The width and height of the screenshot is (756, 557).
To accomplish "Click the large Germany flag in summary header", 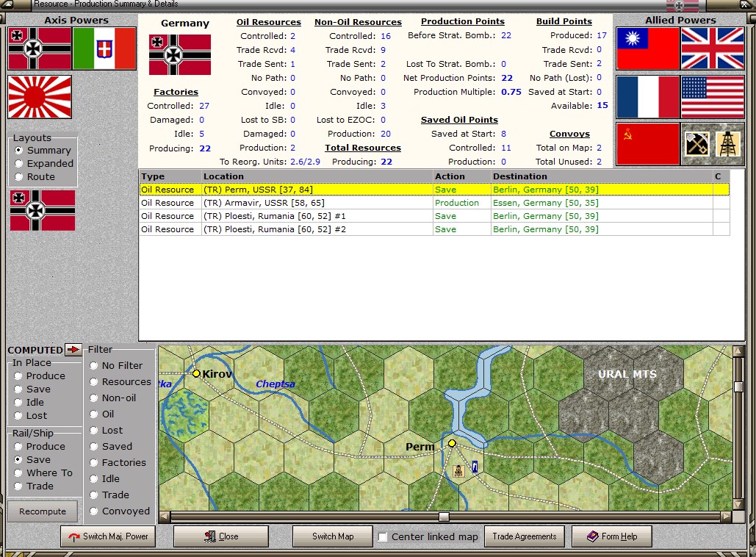I will point(180,54).
